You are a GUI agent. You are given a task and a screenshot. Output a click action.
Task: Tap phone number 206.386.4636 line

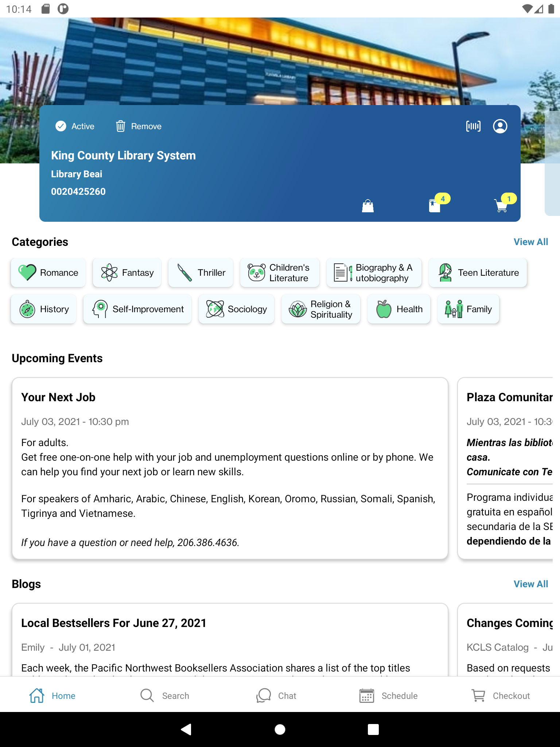click(130, 543)
